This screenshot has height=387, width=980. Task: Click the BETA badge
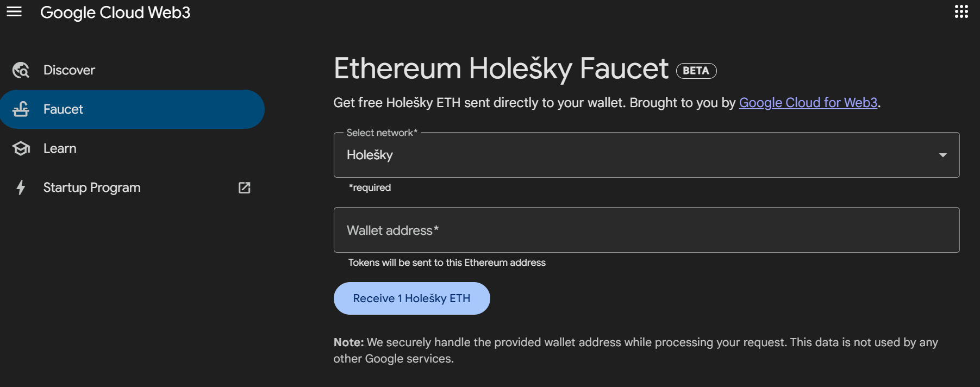click(696, 71)
